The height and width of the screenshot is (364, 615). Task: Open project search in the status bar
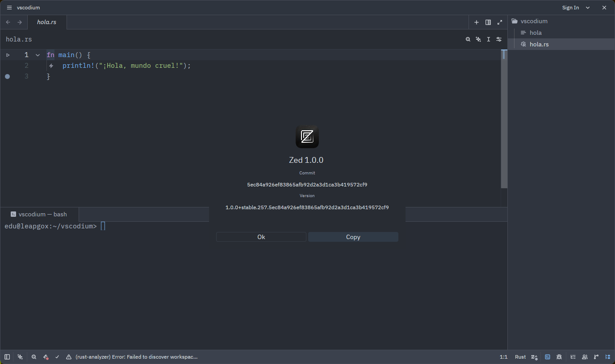pyautogui.click(x=34, y=357)
